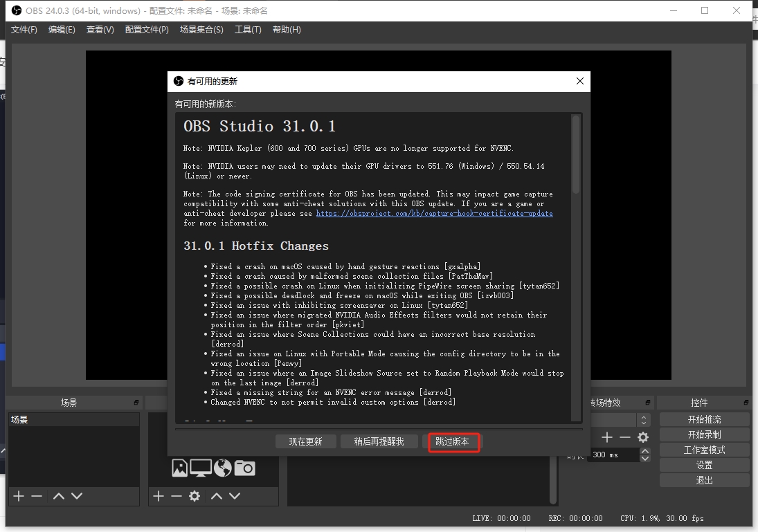Remove source using the sources minus icon
This screenshot has height=532, width=758.
pos(177,496)
